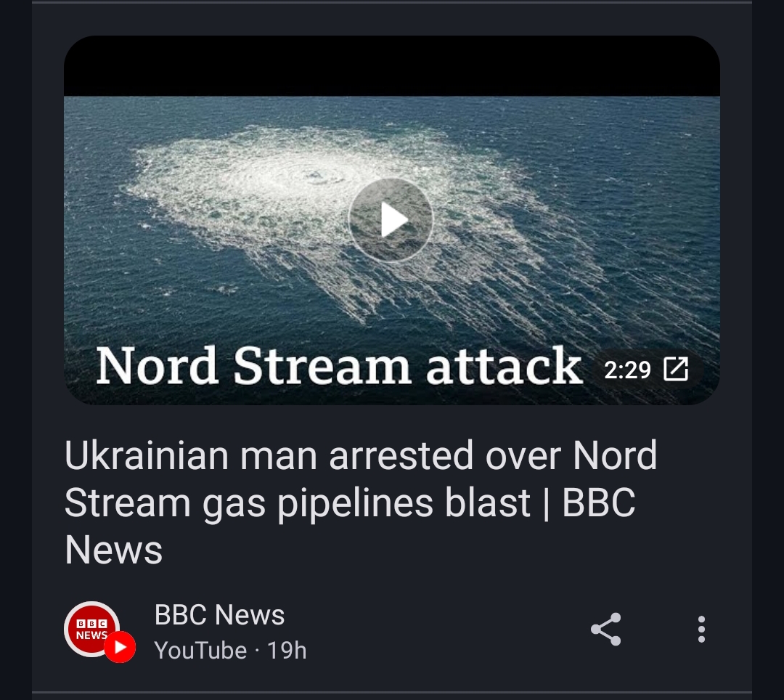Screen dimensions: 784x700
Task: Tap the YouTube · 19h source text
Action: click(x=230, y=650)
